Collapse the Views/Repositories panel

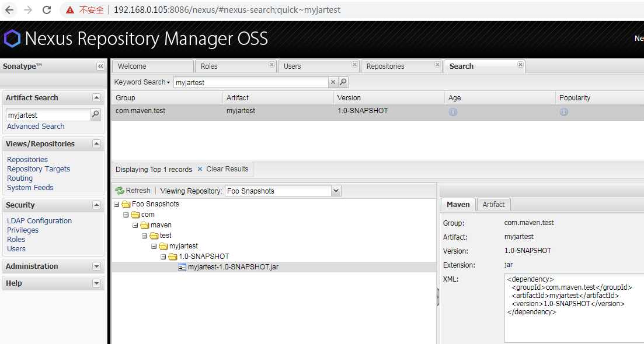pyautogui.click(x=96, y=143)
